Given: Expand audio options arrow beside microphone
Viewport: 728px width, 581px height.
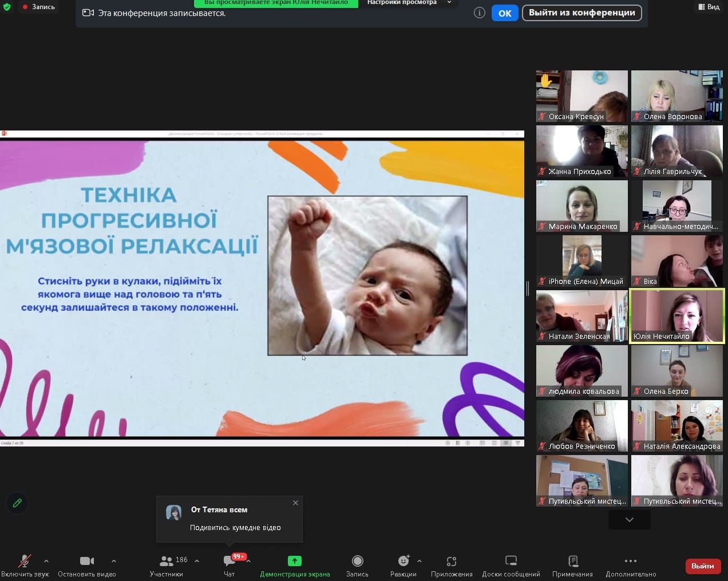Looking at the screenshot, I should 46,561.
